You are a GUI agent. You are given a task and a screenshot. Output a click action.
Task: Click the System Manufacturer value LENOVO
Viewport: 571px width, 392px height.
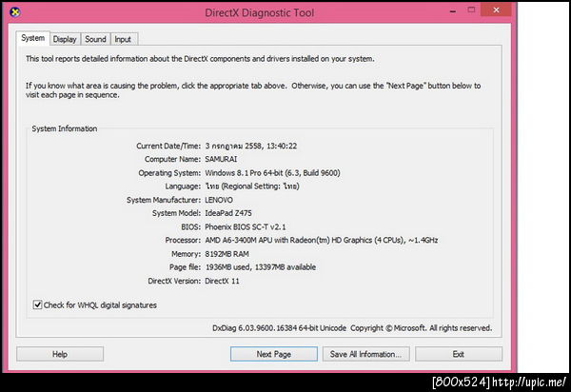point(219,200)
